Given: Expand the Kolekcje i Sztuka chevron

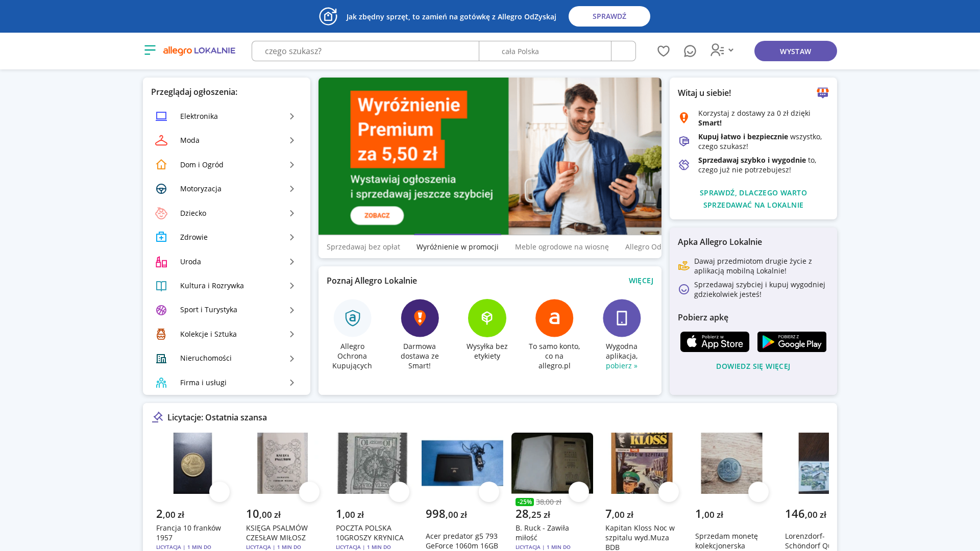Looking at the screenshot, I should 292,334.
